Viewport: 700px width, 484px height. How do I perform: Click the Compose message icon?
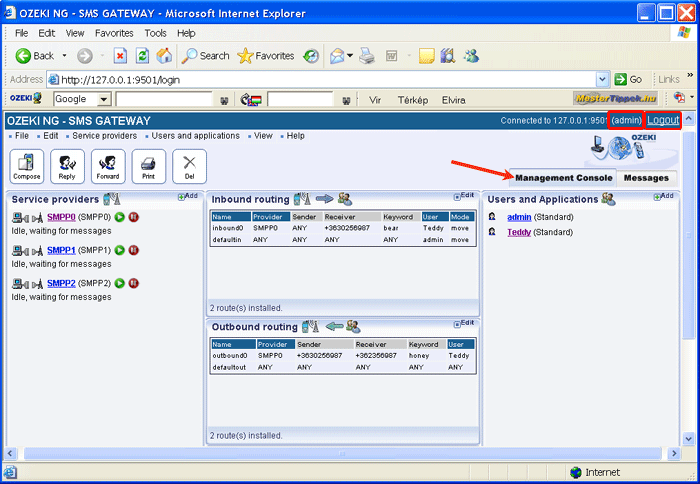coord(27,165)
